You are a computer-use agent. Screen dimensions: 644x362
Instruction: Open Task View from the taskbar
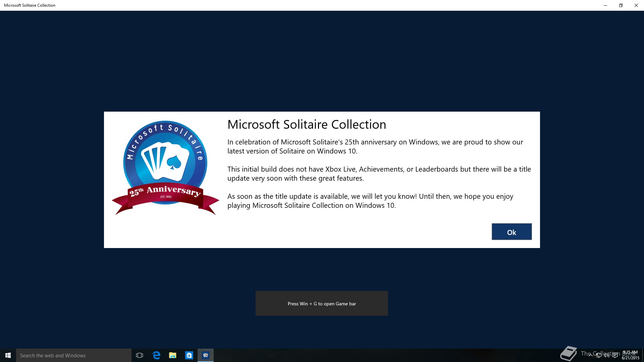(140, 355)
